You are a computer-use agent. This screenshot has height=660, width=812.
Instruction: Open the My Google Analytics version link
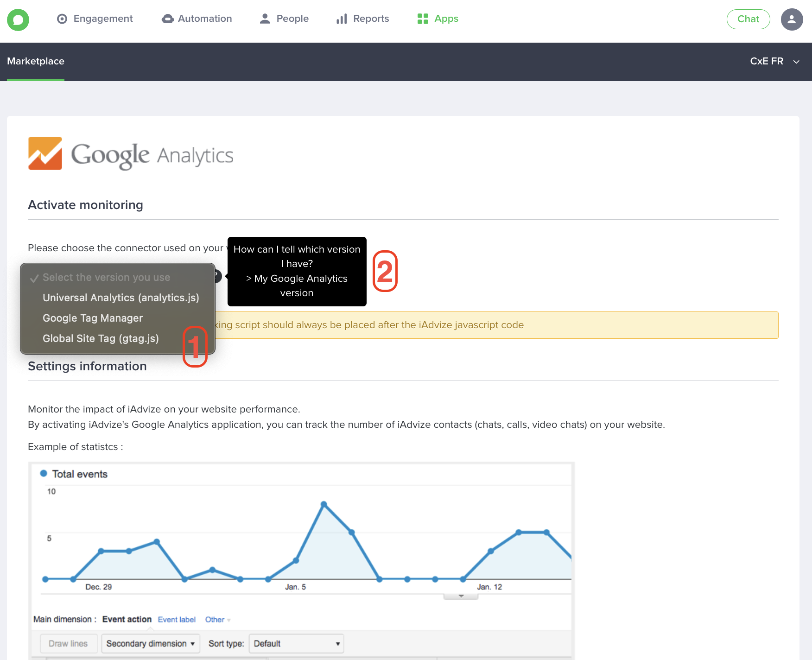tap(297, 286)
